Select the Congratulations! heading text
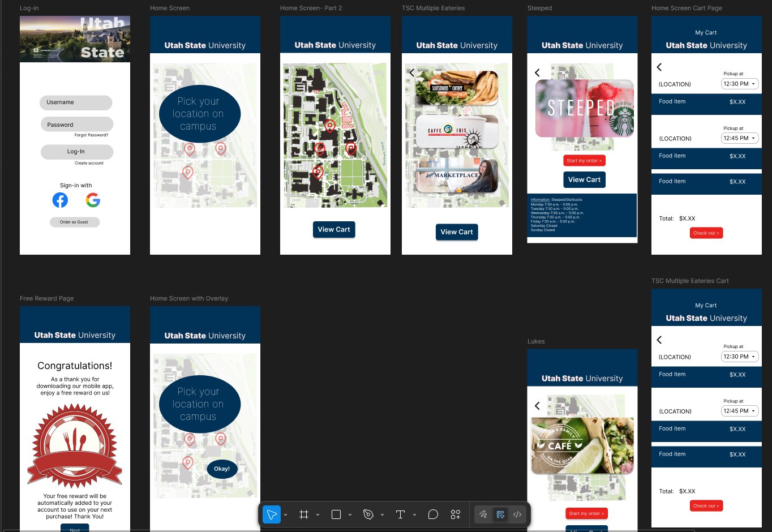772x532 pixels. [75, 366]
